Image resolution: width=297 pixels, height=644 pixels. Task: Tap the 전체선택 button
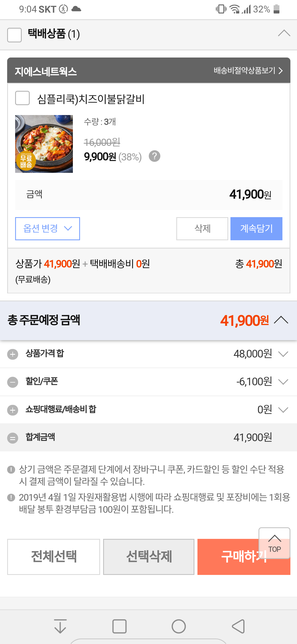[54, 556]
